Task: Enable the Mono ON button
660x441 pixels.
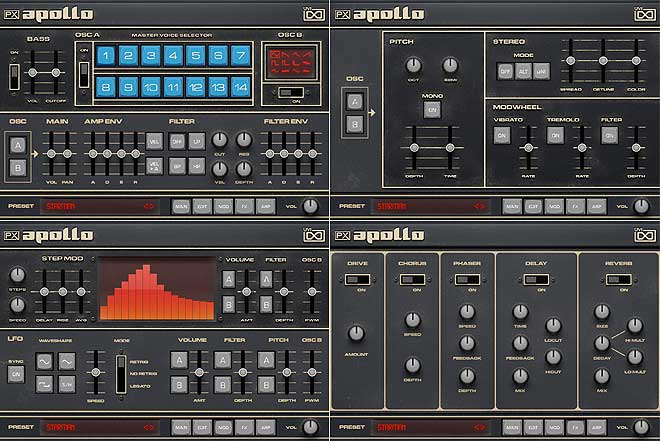Action: 432,110
